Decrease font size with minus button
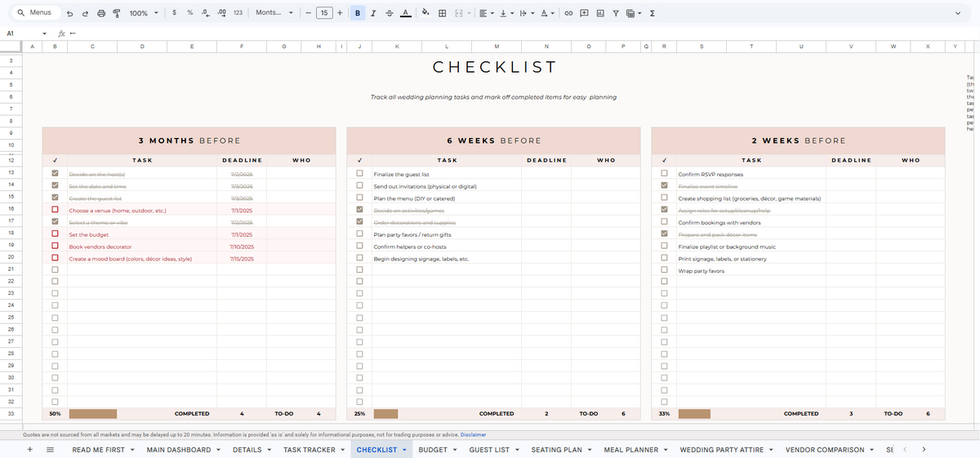This screenshot has width=980, height=458. [308, 13]
